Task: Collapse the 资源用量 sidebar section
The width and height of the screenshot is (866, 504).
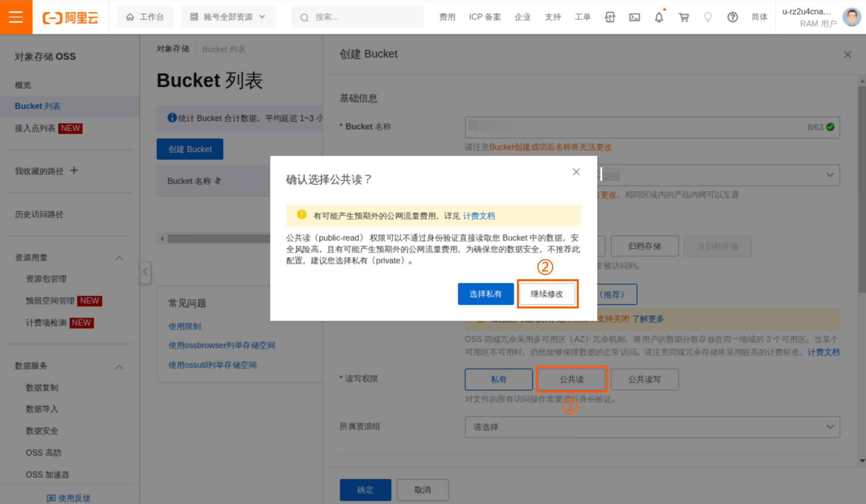Action: click(119, 258)
